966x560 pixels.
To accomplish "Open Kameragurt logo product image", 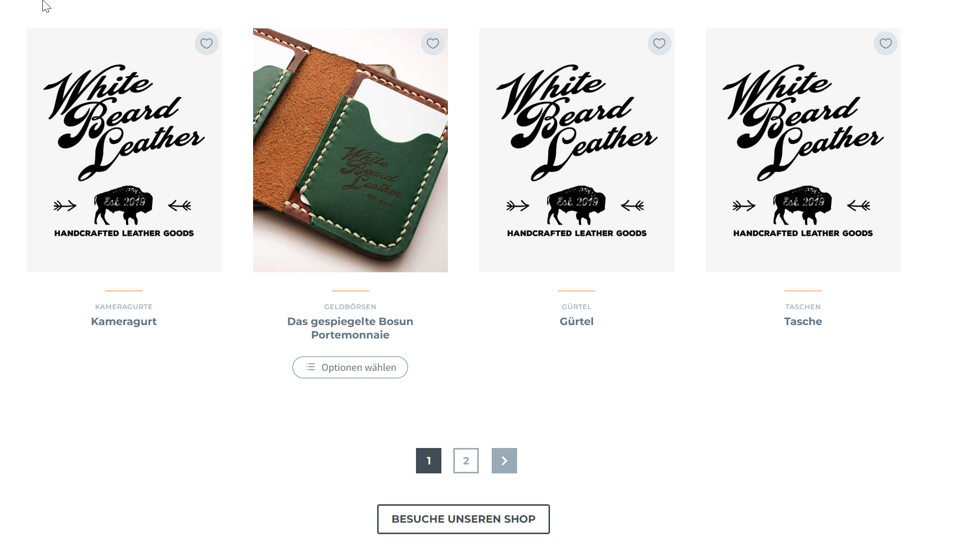I will coord(124,150).
